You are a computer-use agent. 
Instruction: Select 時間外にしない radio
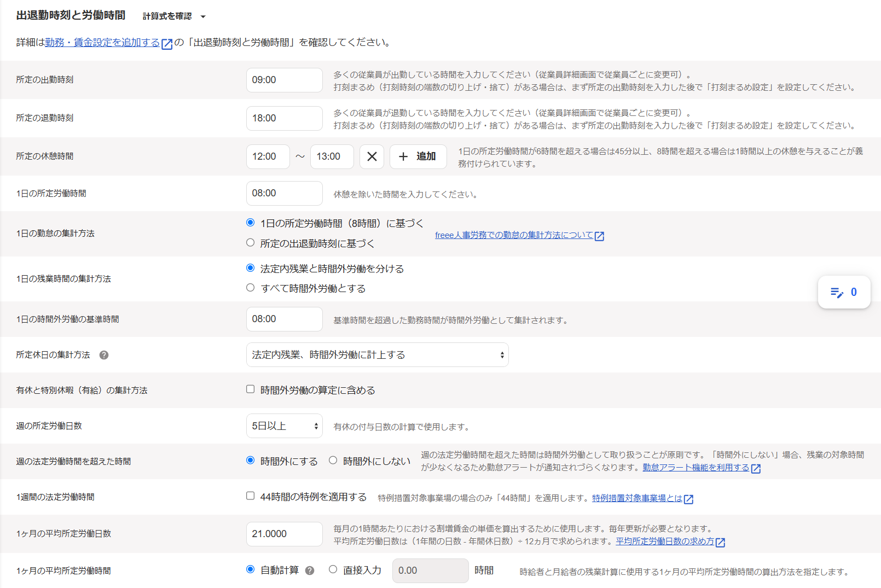[x=333, y=461]
